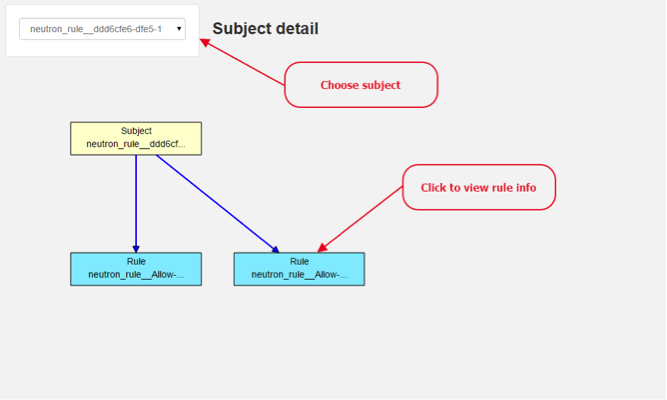The height and width of the screenshot is (400, 667).
Task: Click the Click to view rule info callout
Action: (479, 187)
